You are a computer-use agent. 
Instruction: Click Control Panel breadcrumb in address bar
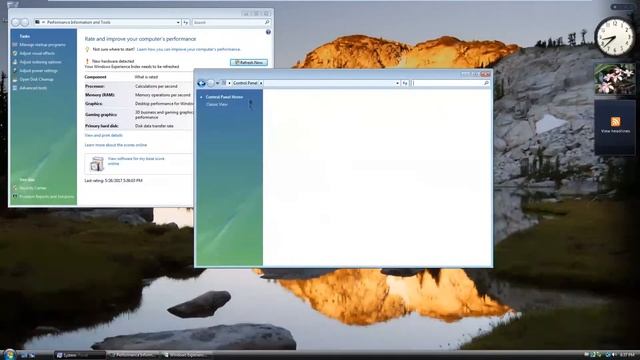click(x=245, y=83)
